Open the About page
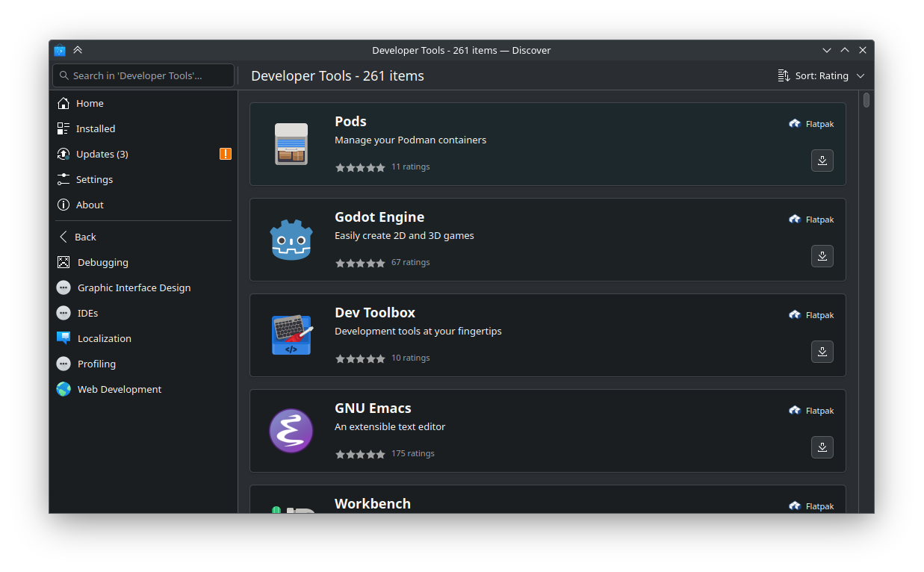The height and width of the screenshot is (572, 924). click(x=143, y=205)
